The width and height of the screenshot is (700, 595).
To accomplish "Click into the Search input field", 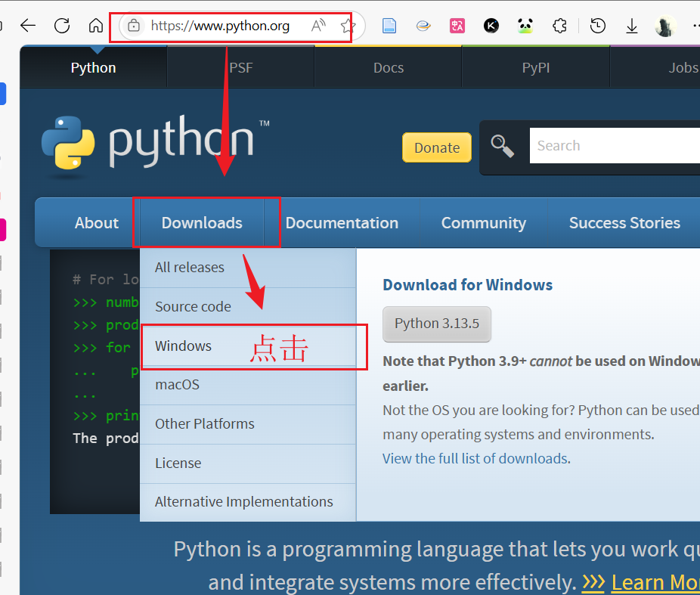I will (615, 145).
